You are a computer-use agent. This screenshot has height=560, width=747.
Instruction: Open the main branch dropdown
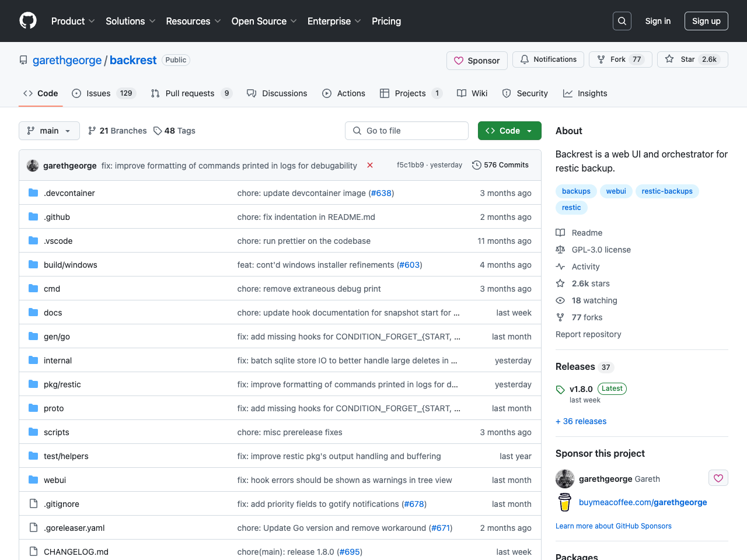49,131
